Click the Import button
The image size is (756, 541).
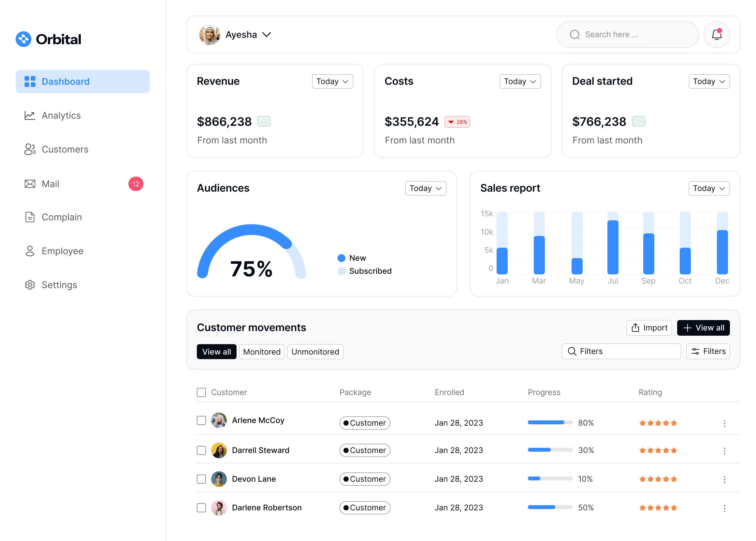649,328
